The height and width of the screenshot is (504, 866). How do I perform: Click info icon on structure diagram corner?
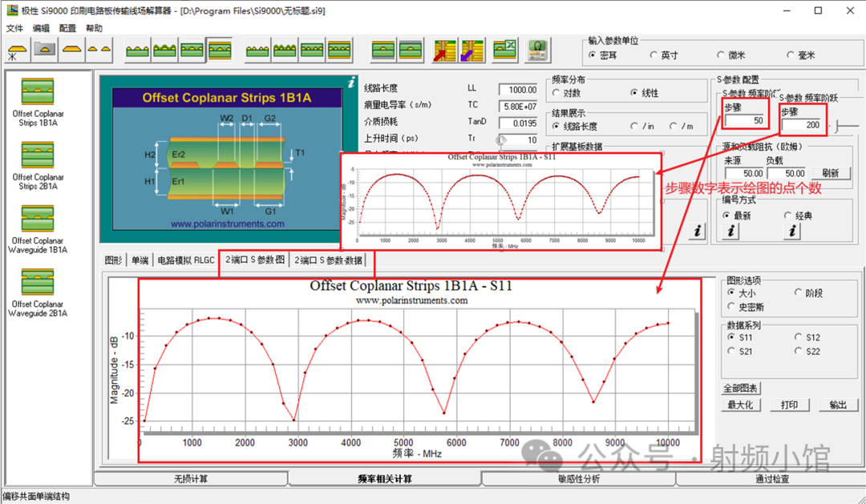[350, 82]
